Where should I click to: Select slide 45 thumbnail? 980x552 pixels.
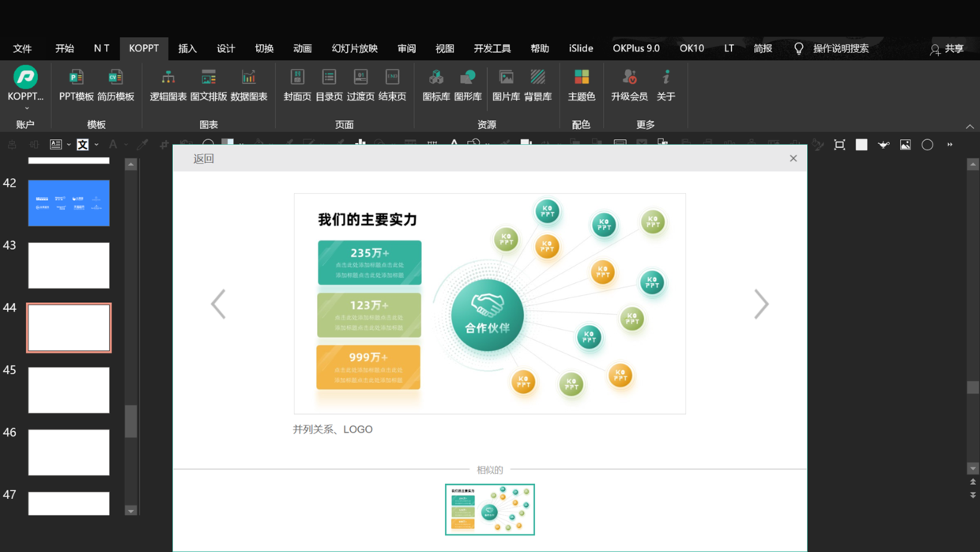pyautogui.click(x=69, y=390)
